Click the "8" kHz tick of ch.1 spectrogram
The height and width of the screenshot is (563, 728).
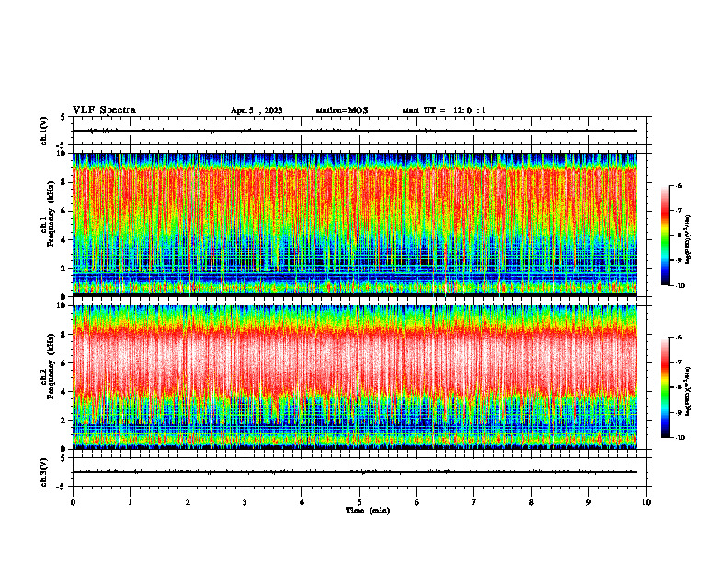coord(64,182)
